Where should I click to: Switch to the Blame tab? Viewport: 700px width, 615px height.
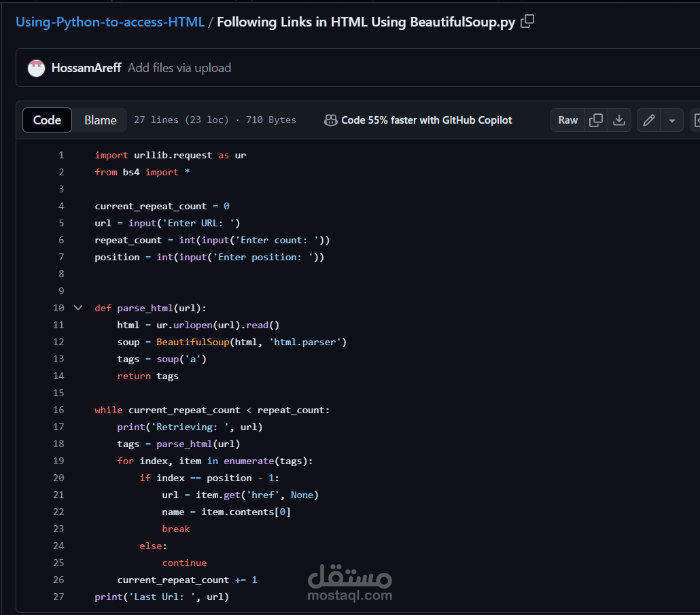click(x=101, y=120)
